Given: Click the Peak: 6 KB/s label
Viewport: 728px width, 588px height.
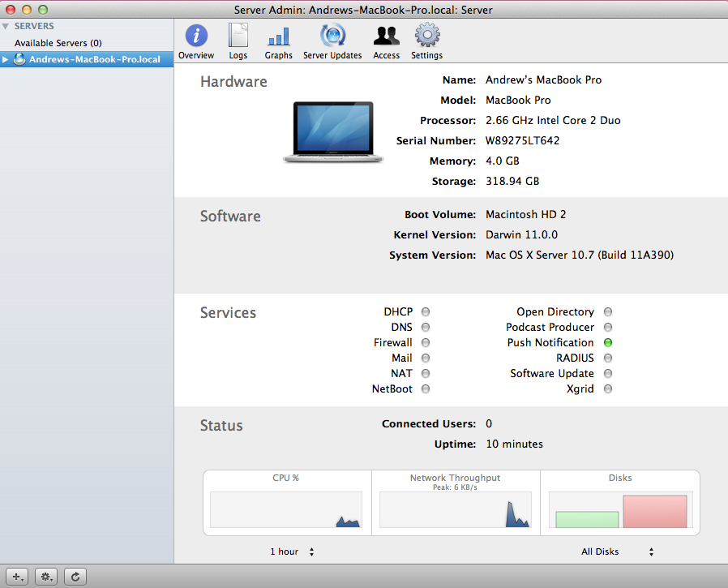Looking at the screenshot, I should 455,487.
